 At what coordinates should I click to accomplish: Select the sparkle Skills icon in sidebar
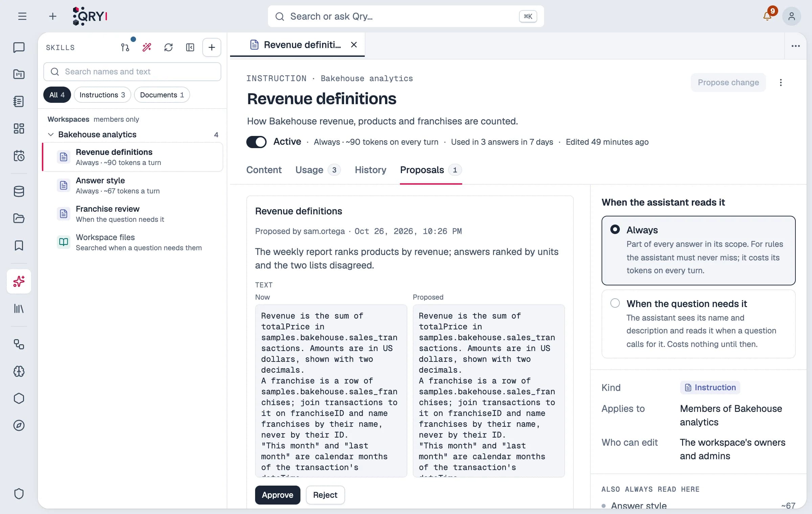19,281
